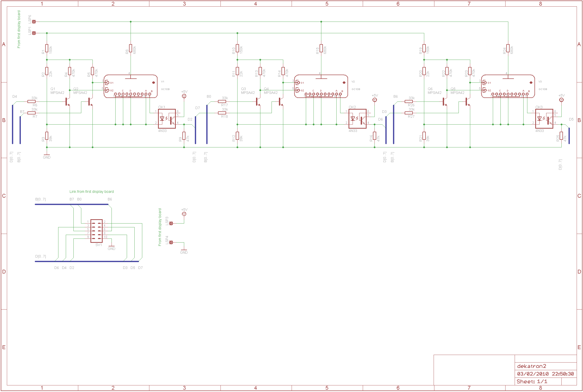Click the V3 GC10B dekatron tube
Viewport: 583px width, 392px height.
point(508,86)
